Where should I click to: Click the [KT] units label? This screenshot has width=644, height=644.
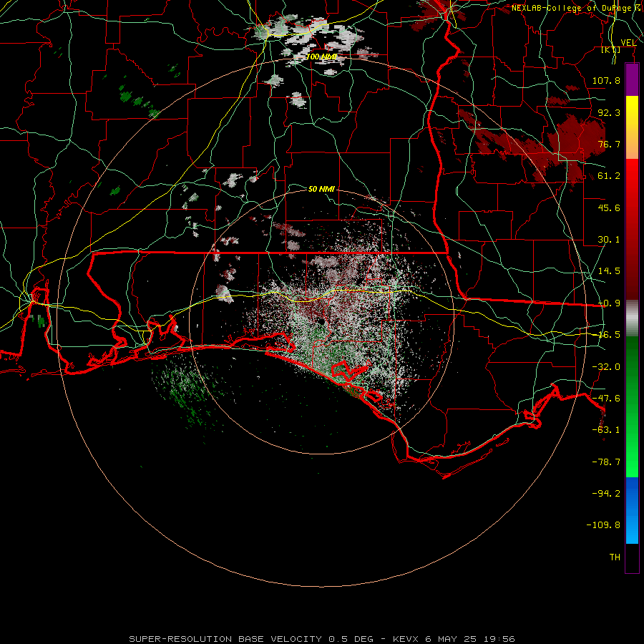(x=611, y=49)
